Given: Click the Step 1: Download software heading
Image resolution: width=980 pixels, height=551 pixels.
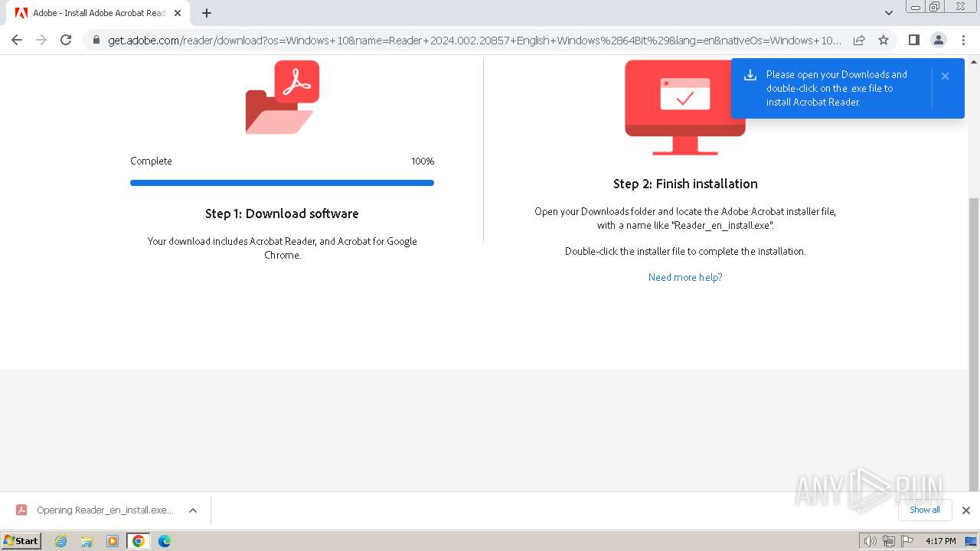Looking at the screenshot, I should (x=282, y=214).
